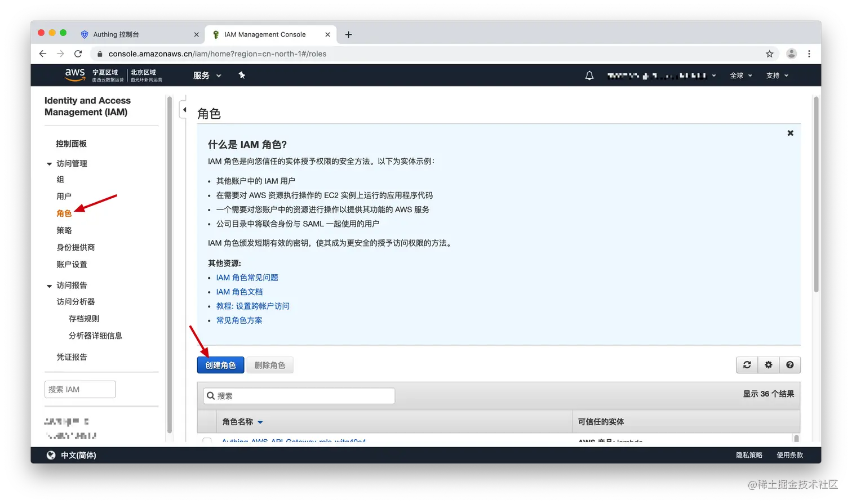Click the pin shortcut icon in navbar
Screen dimensions: 852x504
(x=242, y=75)
